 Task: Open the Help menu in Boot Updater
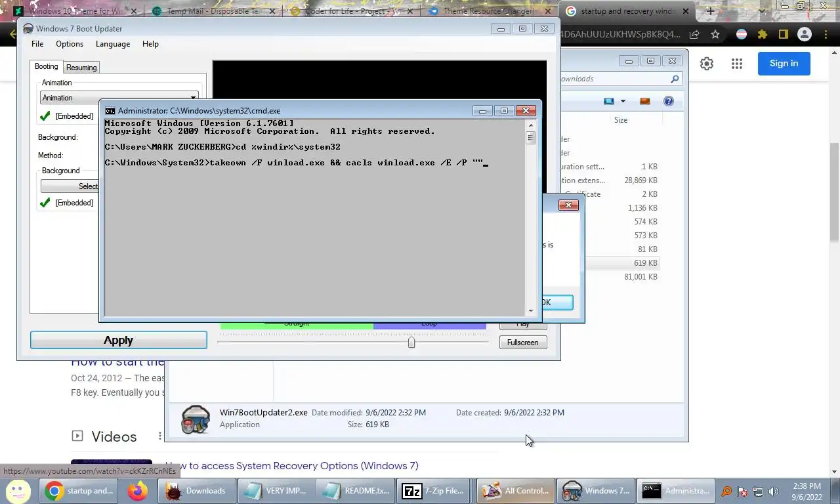[x=150, y=44]
